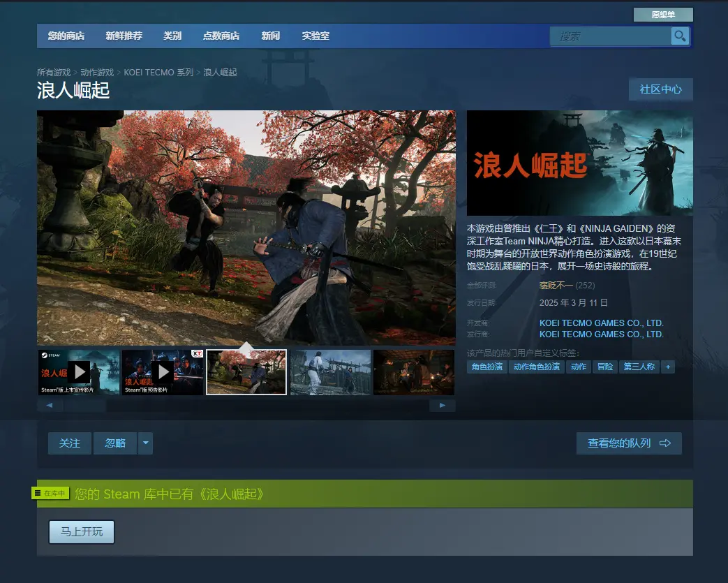Click the thumbnail strip scrollbar handle
Screen dimensions: 728x583
(x=85, y=406)
